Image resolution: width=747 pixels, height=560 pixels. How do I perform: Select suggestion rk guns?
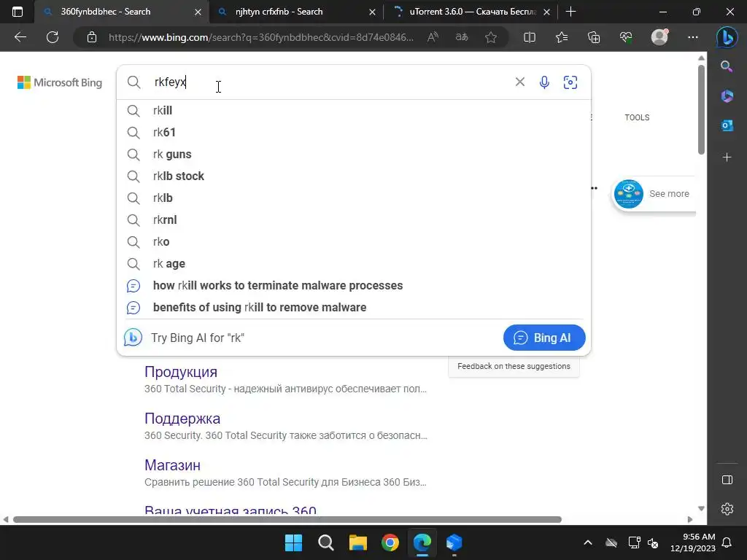354,155
